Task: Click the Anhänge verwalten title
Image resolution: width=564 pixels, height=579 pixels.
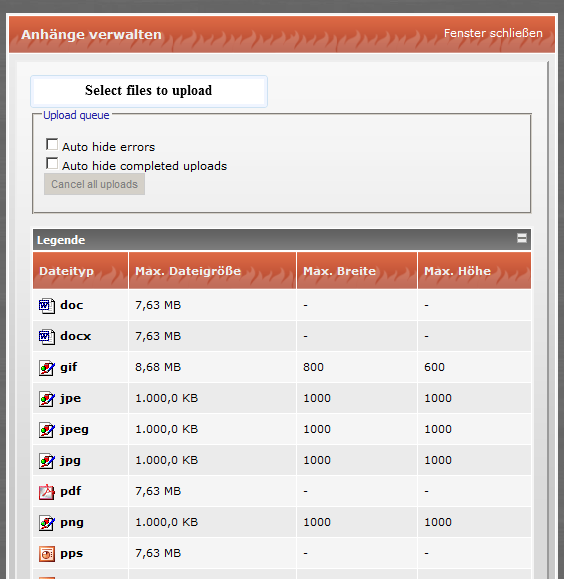Action: click(91, 34)
